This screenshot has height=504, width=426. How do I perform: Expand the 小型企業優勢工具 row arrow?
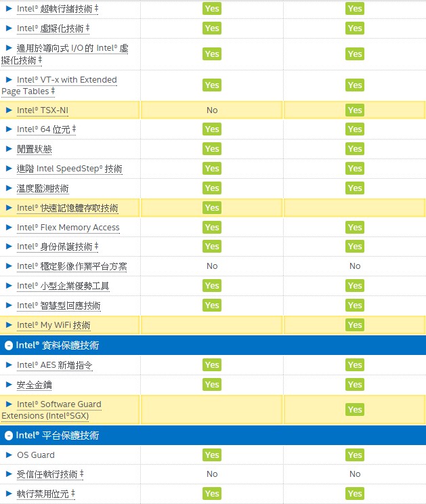(9, 286)
